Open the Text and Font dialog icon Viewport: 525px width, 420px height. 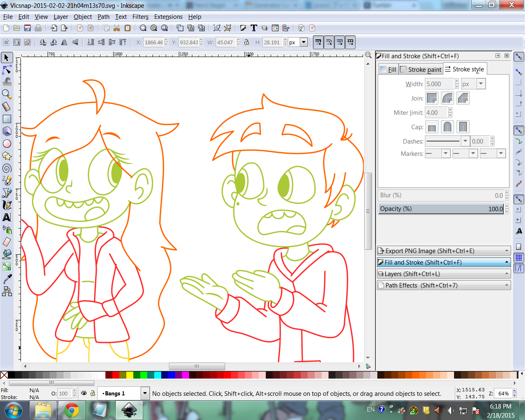[254, 28]
